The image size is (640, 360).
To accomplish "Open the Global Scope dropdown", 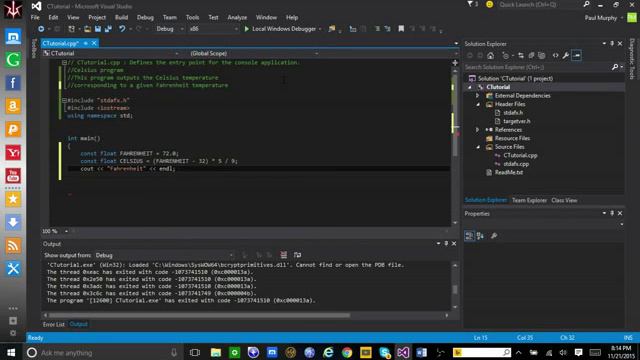I will coord(254,53).
